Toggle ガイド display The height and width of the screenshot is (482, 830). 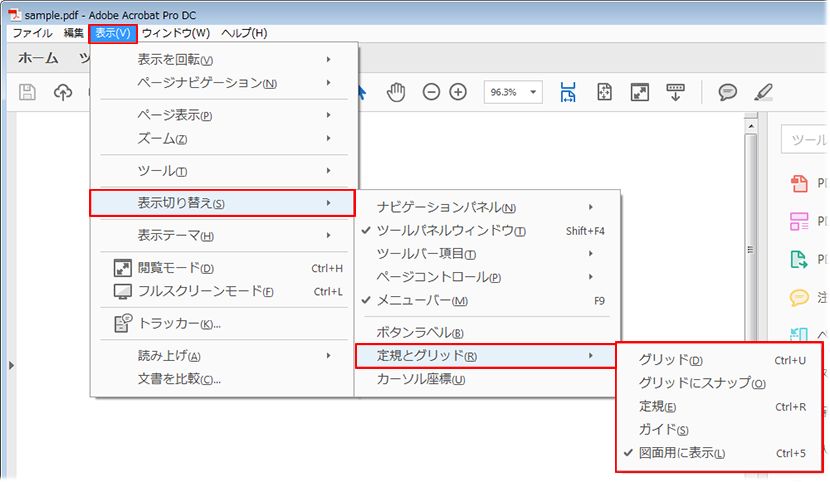pyautogui.click(x=718, y=430)
